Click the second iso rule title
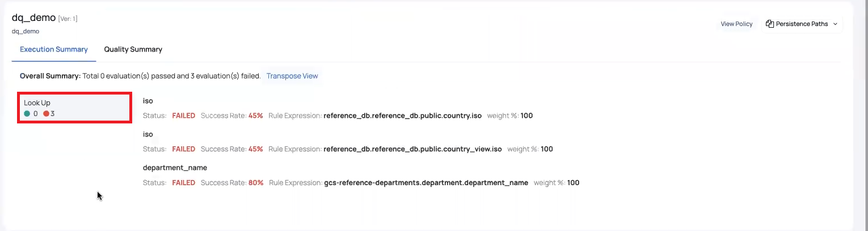The image size is (868, 231). coord(148,134)
